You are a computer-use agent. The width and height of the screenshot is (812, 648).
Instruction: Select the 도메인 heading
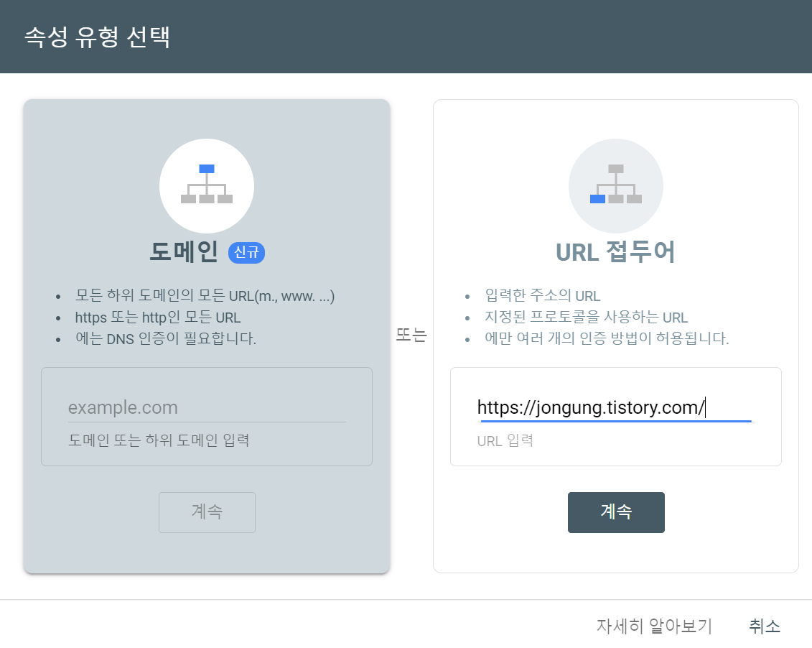[184, 251]
